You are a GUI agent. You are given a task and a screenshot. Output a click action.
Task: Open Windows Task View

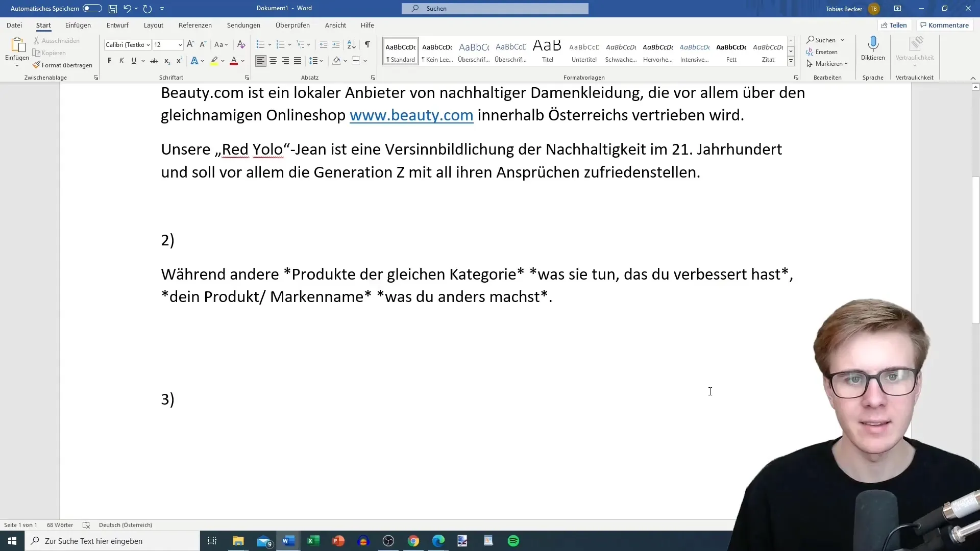[212, 541]
